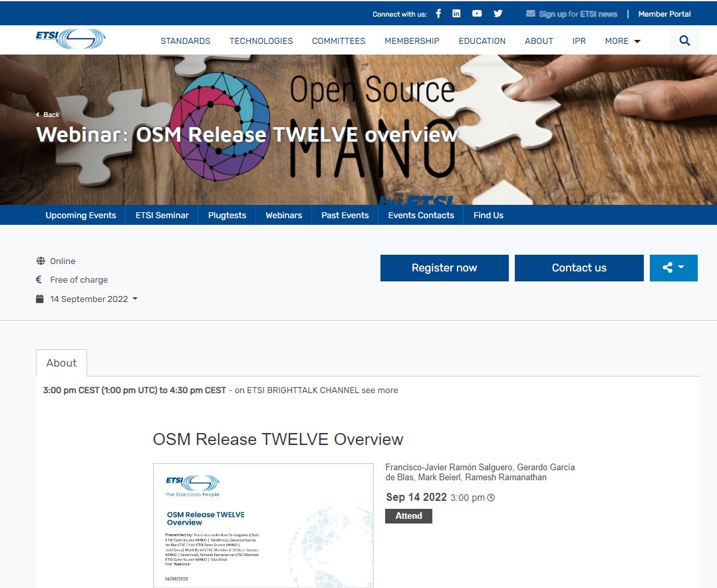Click the see more link
This screenshot has height=588, width=717.
(380, 390)
